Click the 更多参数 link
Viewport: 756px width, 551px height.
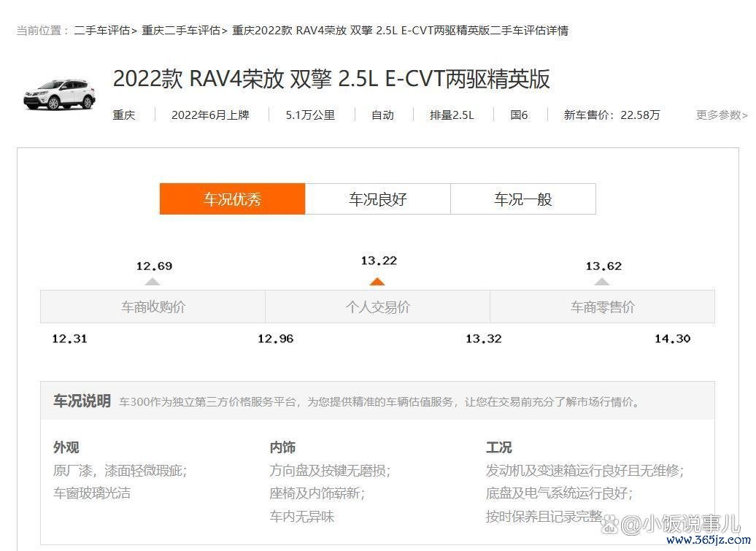point(722,115)
